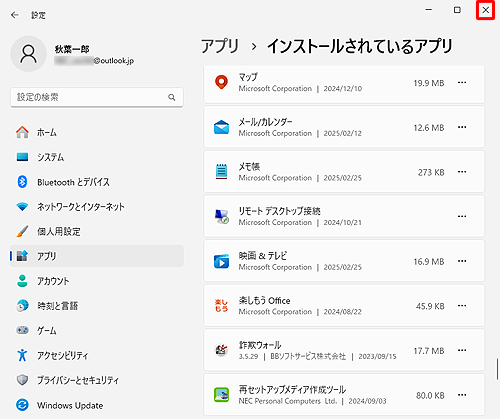Screen dimensions: 500x419
Task: Click the アクセシビリティ figure icon
Action: (22, 355)
